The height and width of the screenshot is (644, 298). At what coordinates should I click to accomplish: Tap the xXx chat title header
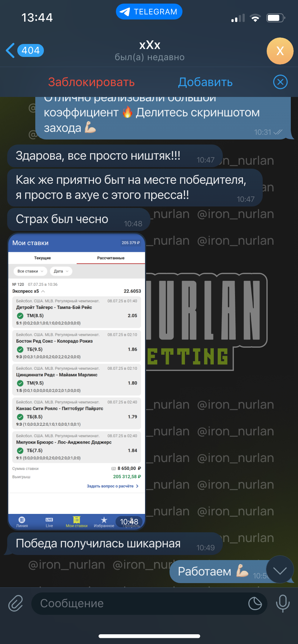[150, 50]
